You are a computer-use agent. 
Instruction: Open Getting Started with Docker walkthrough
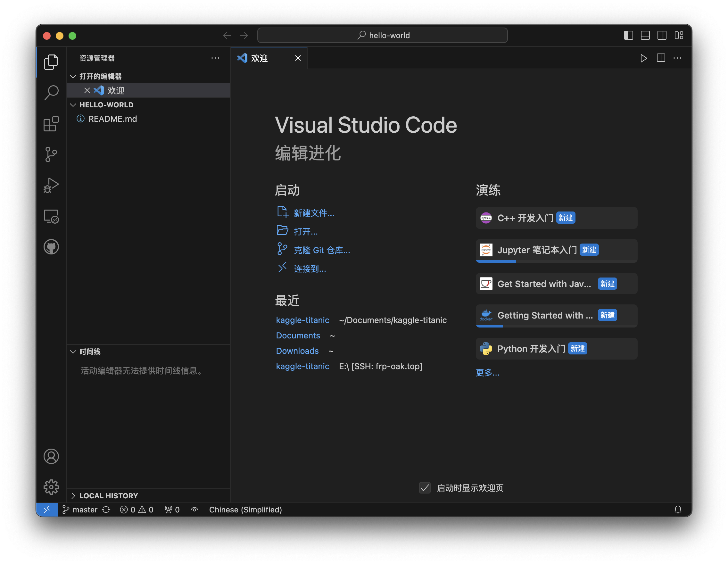click(556, 315)
